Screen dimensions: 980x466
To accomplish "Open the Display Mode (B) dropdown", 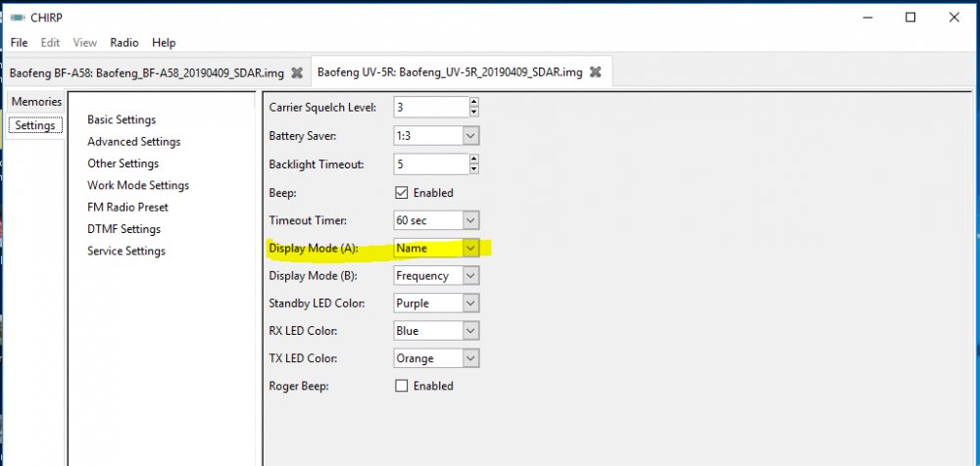I will point(470,275).
